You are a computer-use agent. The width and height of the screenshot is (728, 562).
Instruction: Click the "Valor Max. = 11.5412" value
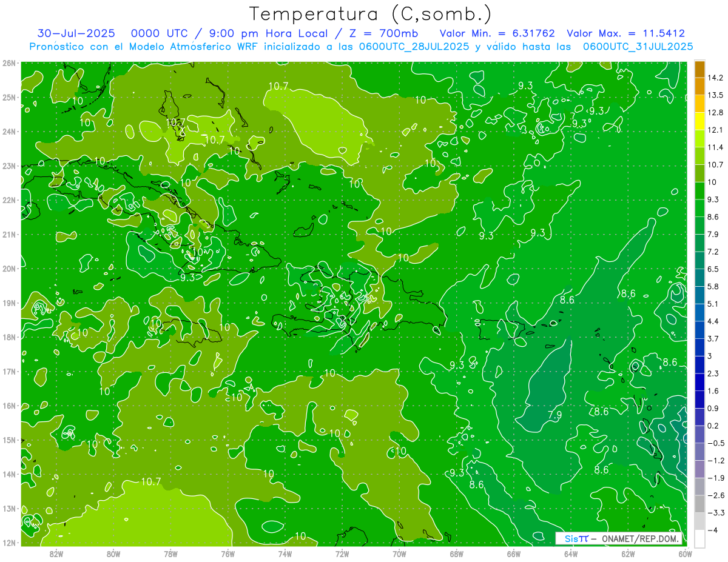pyautogui.click(x=625, y=33)
